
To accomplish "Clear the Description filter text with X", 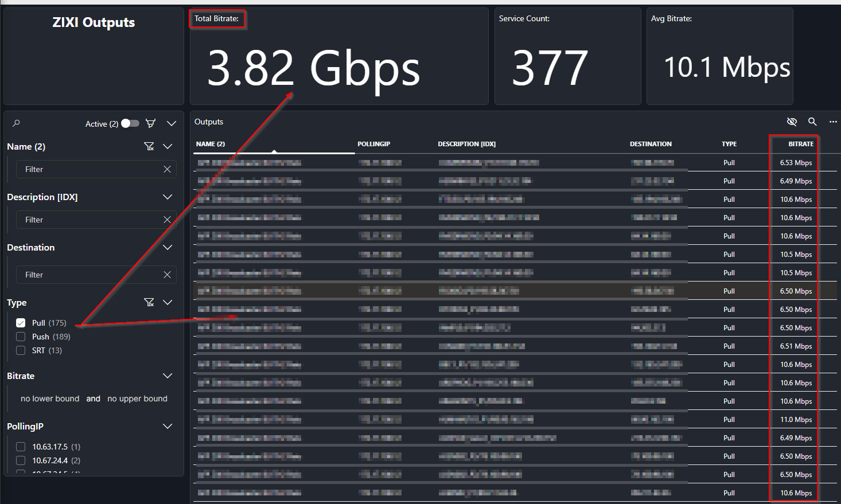I will click(167, 220).
